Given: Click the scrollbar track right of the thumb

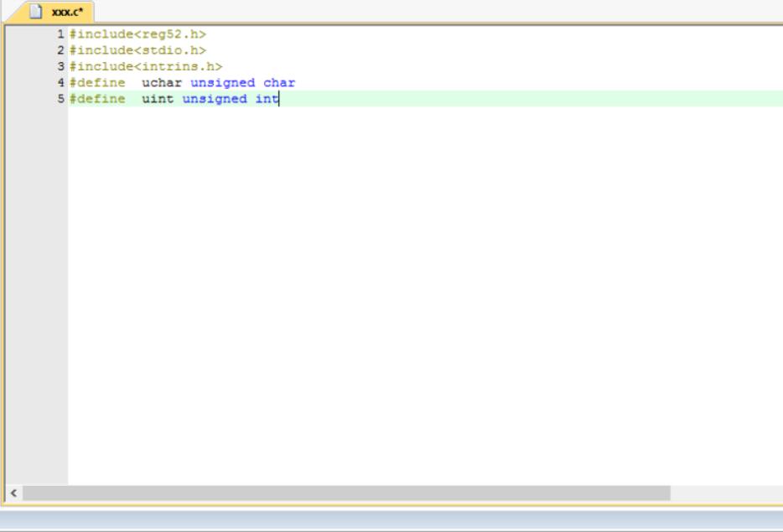Looking at the screenshot, I should (725, 493).
